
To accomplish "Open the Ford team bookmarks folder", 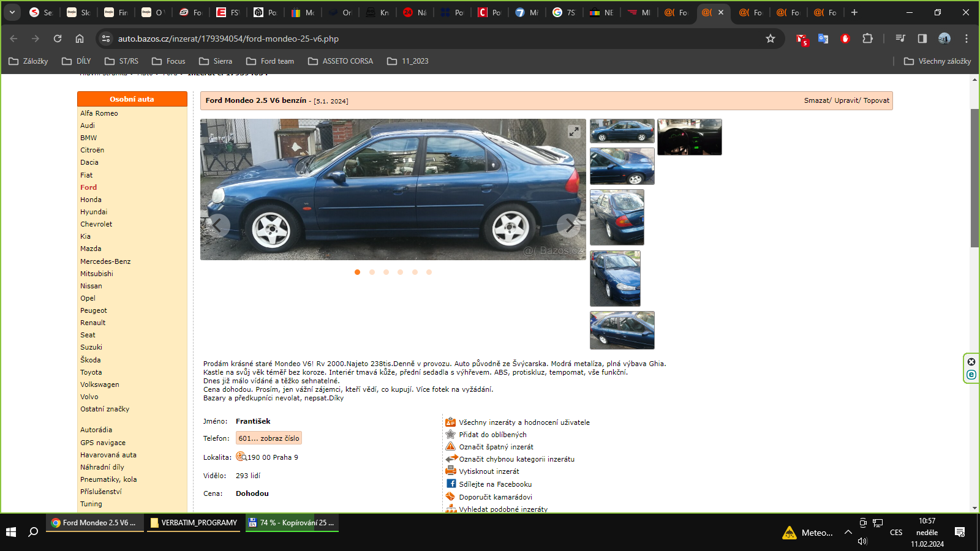I will [270, 61].
